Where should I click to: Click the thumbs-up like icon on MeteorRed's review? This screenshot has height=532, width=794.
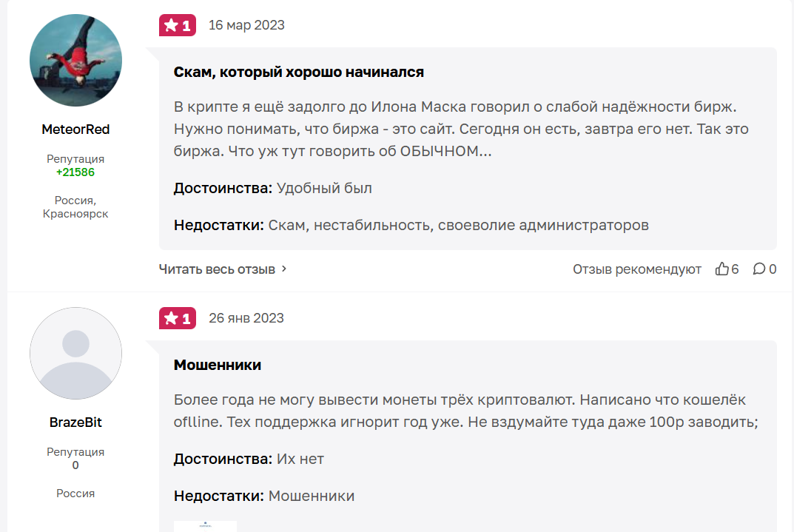pyautogui.click(x=722, y=269)
